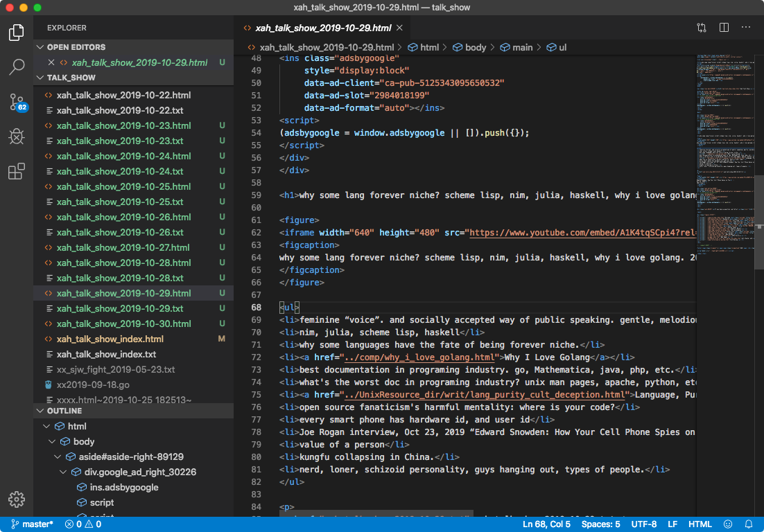Open the Explorer view icon

tap(17, 33)
